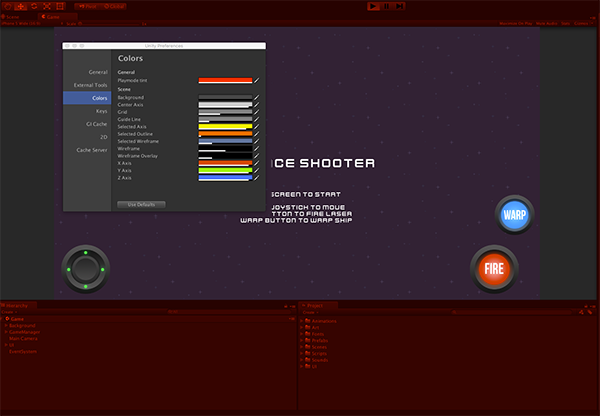Screen dimensions: 600x416
Task: Switch to the Scene tab
Action: [11, 17]
